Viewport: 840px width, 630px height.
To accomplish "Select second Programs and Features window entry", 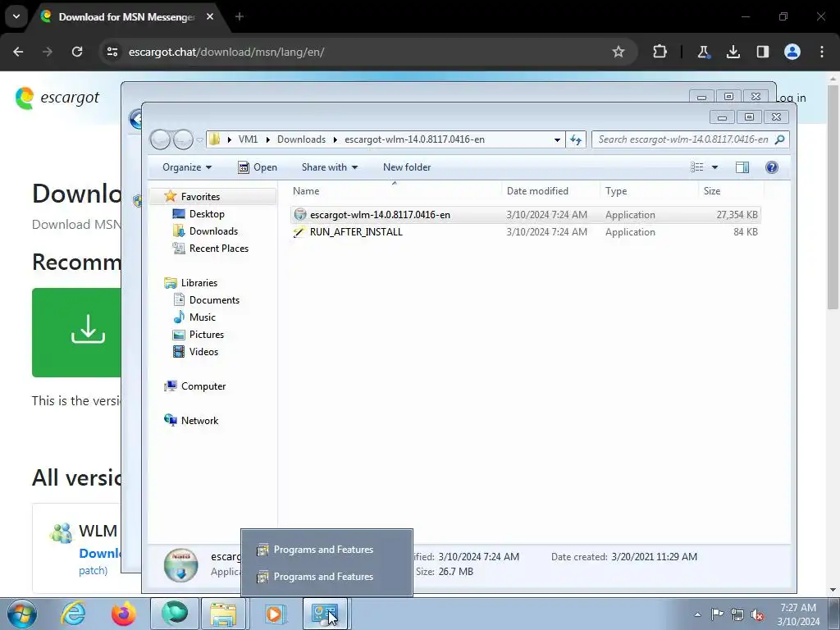I will pyautogui.click(x=326, y=577).
